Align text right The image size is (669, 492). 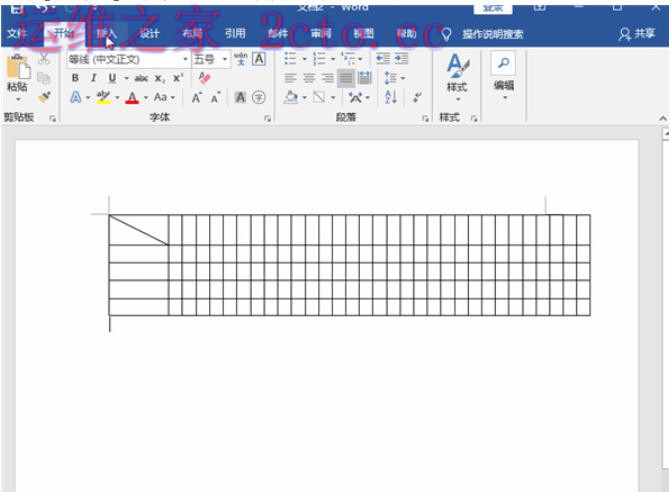[327, 78]
